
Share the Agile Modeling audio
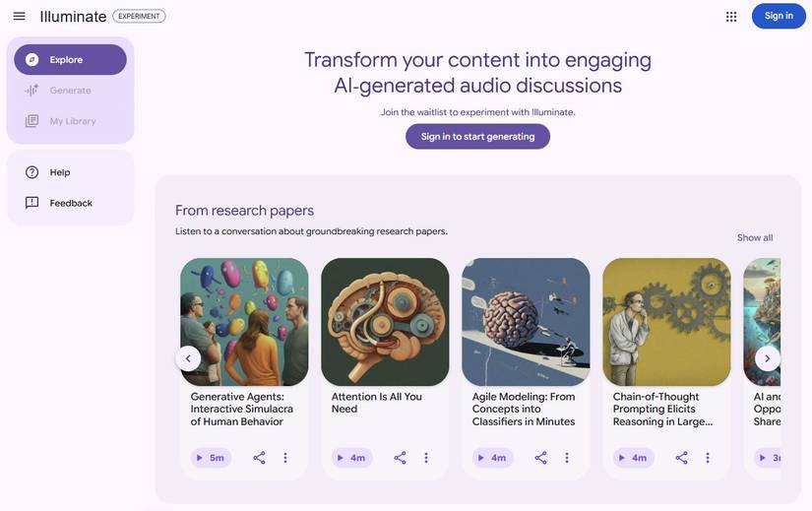click(x=540, y=458)
